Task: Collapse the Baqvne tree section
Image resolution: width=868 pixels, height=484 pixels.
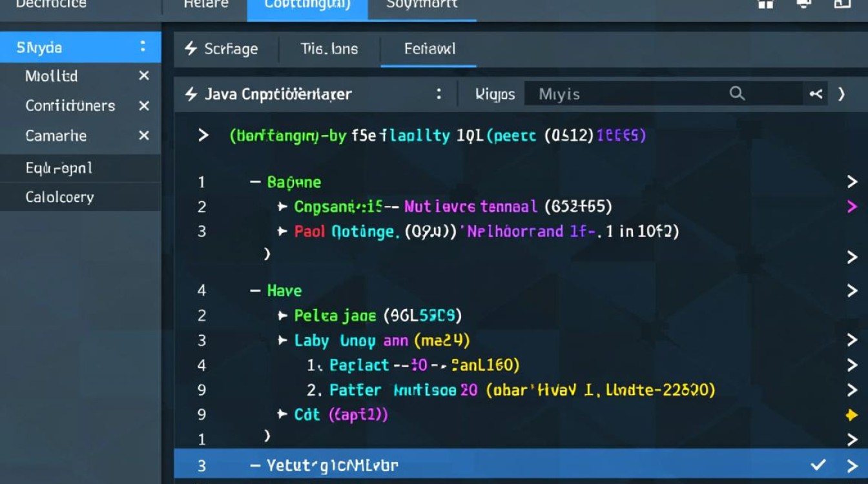Action: [256, 183]
